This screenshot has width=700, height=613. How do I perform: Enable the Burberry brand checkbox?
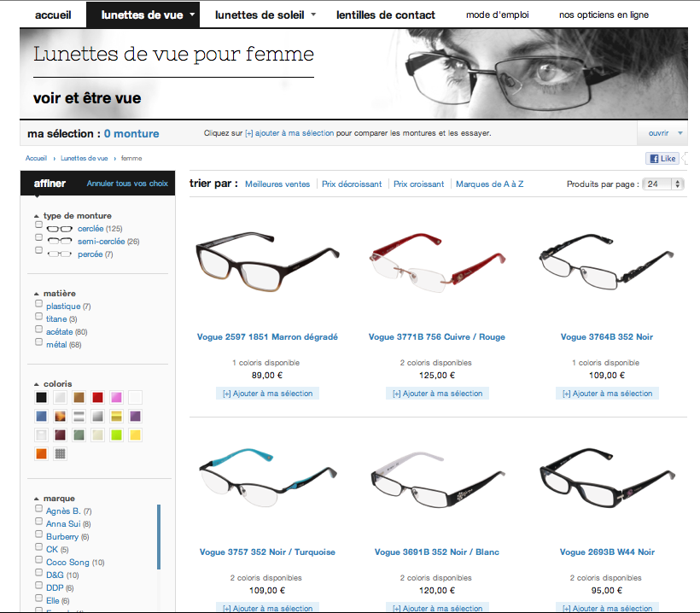coord(38,534)
